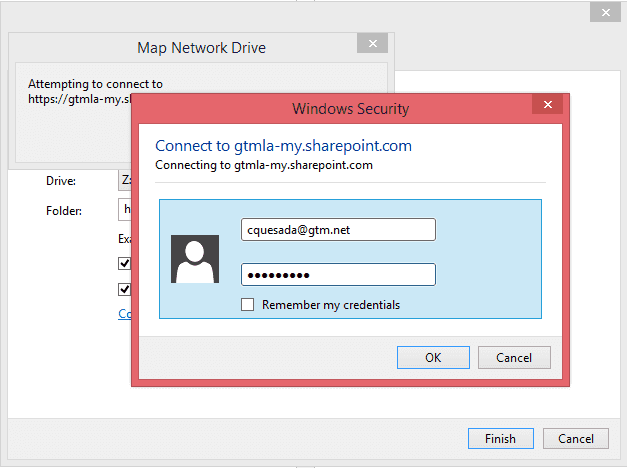
Task: Click the username field with cquesada@gtm.net
Action: [x=338, y=230]
